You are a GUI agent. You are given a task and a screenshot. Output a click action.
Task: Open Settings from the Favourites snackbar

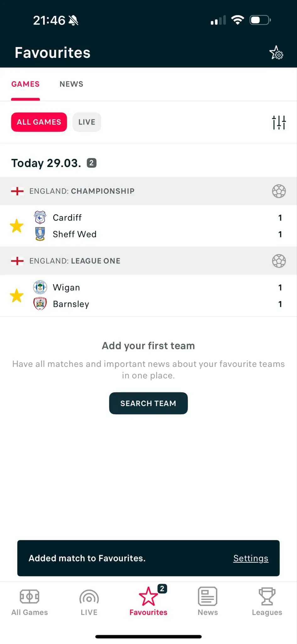250,558
